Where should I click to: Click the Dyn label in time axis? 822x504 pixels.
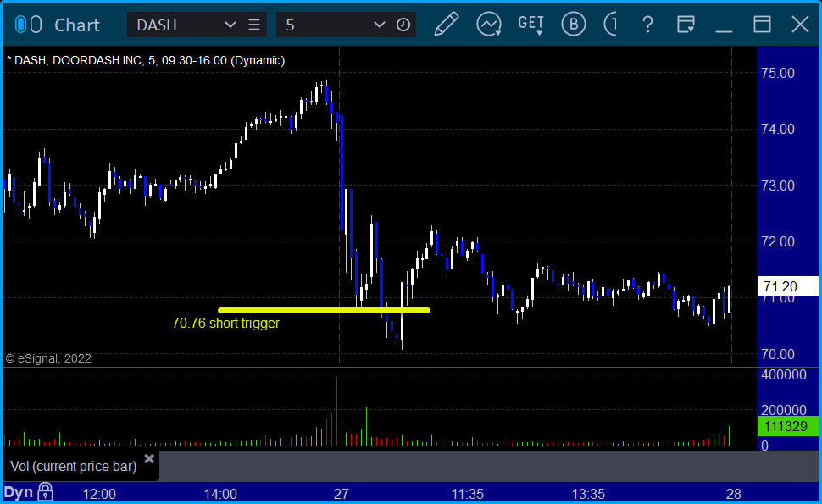[x=19, y=492]
